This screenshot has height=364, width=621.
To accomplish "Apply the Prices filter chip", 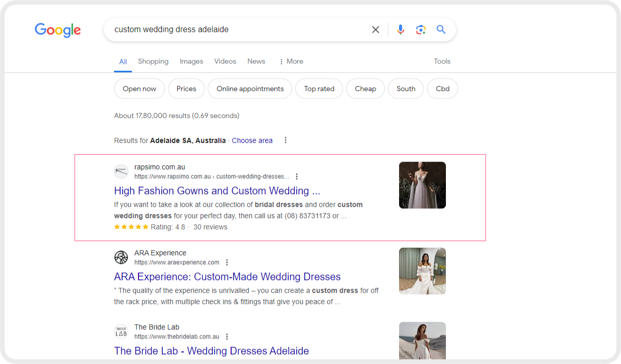I will (186, 88).
